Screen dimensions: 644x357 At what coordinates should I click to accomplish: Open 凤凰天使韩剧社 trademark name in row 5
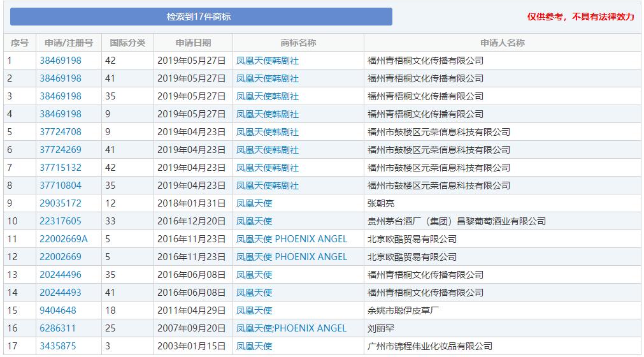pos(268,133)
